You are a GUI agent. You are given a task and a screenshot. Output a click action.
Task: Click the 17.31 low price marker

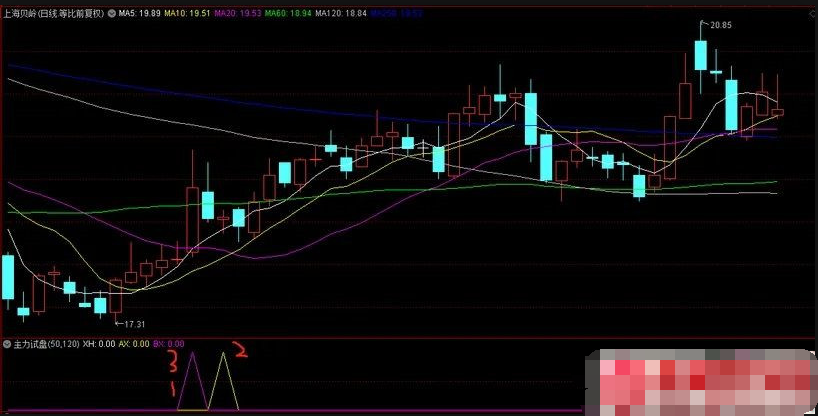(131, 324)
